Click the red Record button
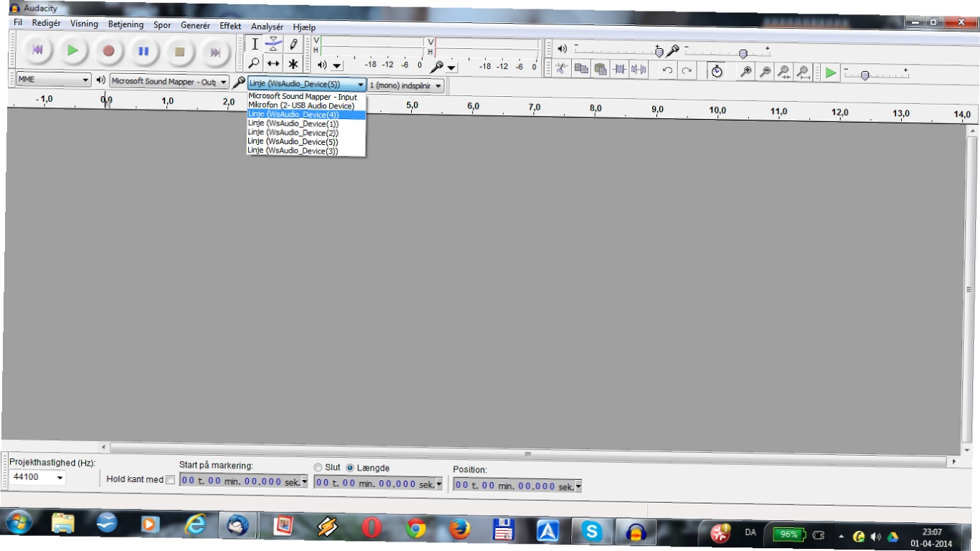The image size is (980, 551). [x=108, y=52]
